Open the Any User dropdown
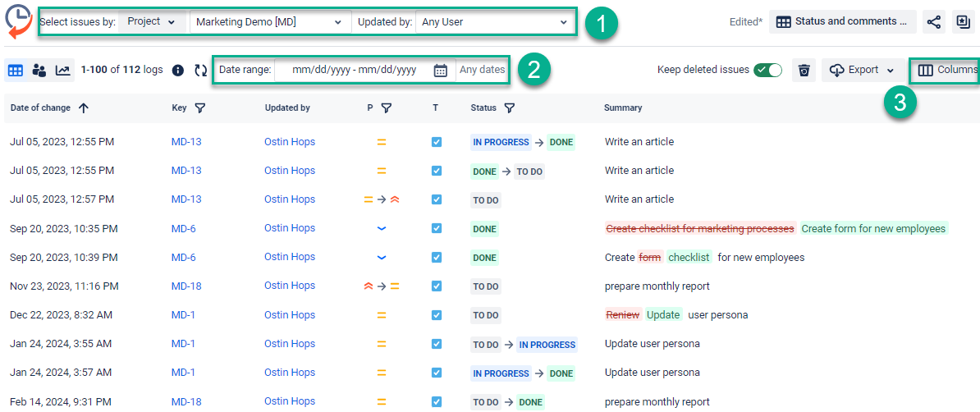Image resolution: width=980 pixels, height=412 pixels. pos(494,22)
